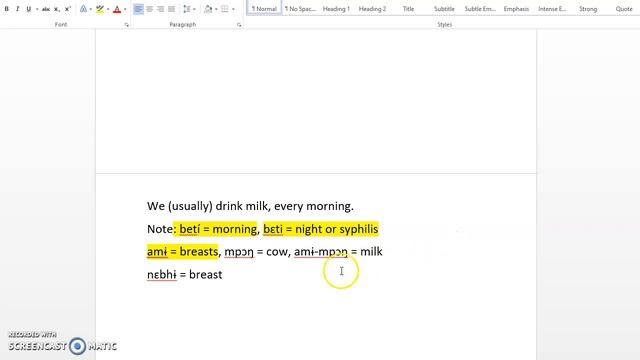Viewport: 640px width, 360px height.
Task: Toggle subscript formatting
Action: (x=57, y=9)
